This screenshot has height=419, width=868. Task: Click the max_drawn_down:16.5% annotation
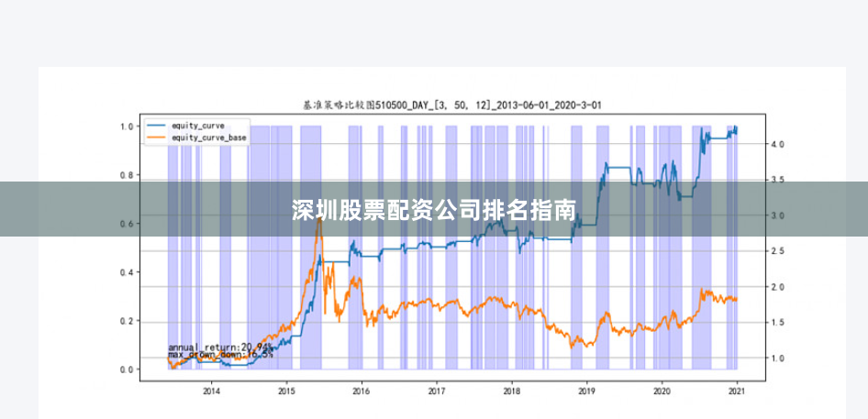[220, 354]
